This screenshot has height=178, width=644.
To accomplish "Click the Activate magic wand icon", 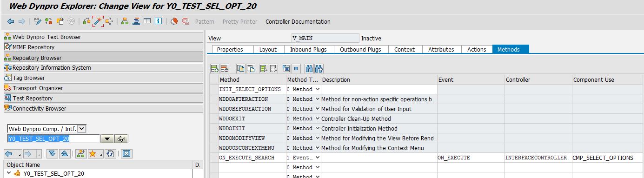I will click(x=98, y=21).
